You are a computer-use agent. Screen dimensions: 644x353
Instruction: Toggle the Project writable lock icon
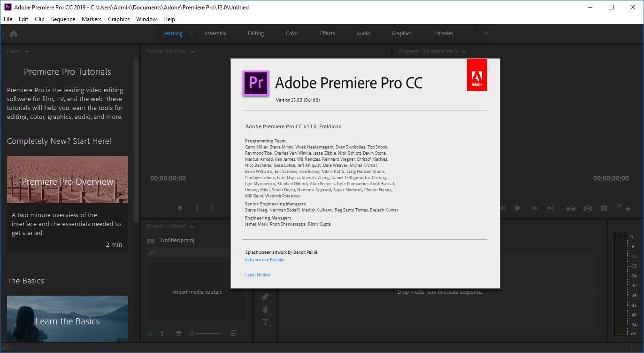coord(150,333)
